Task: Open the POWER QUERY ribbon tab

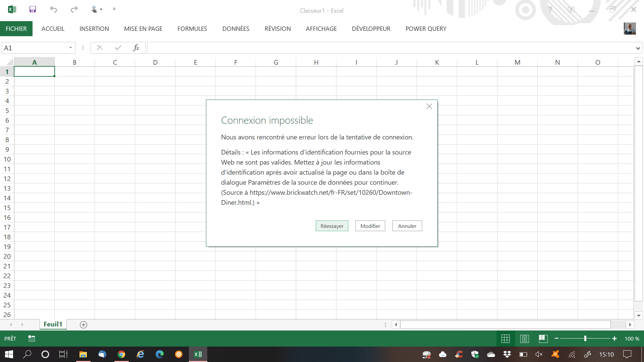Action: (x=426, y=29)
